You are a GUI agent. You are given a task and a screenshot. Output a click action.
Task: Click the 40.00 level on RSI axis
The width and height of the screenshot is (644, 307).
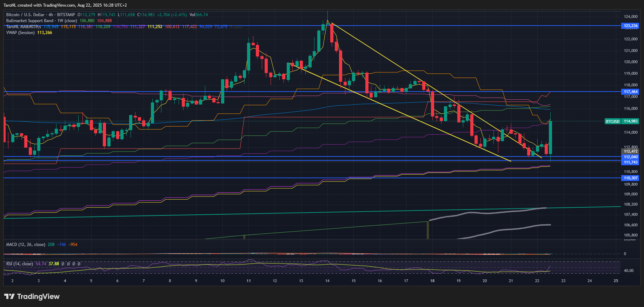[x=629, y=271]
